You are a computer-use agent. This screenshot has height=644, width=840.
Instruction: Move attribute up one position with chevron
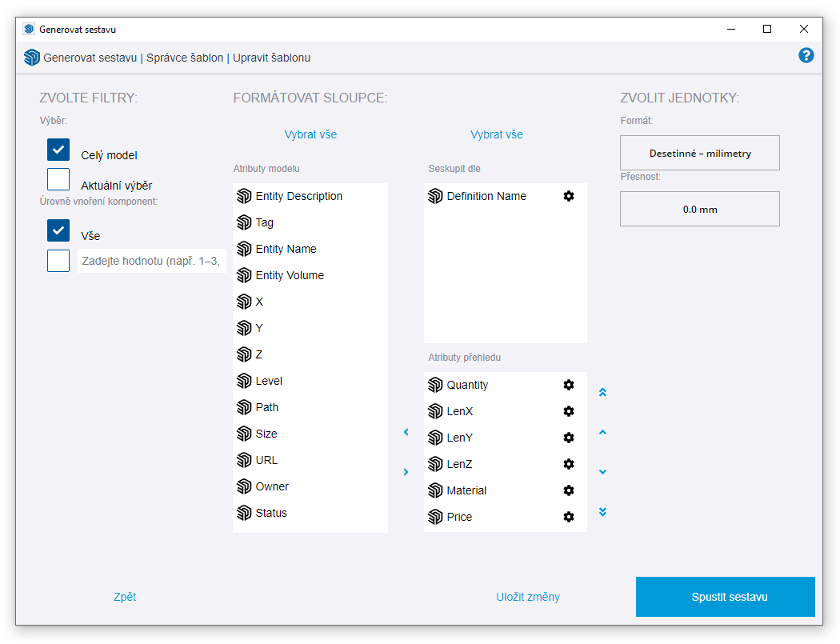coord(603,433)
